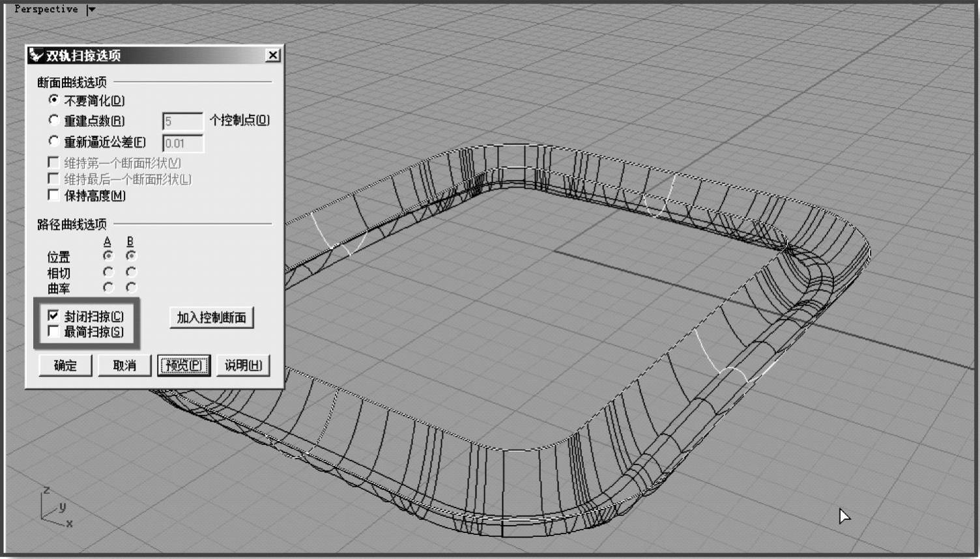This screenshot has width=980, height=559.
Task: Select 位置 radio for rail B
Action: (x=132, y=256)
